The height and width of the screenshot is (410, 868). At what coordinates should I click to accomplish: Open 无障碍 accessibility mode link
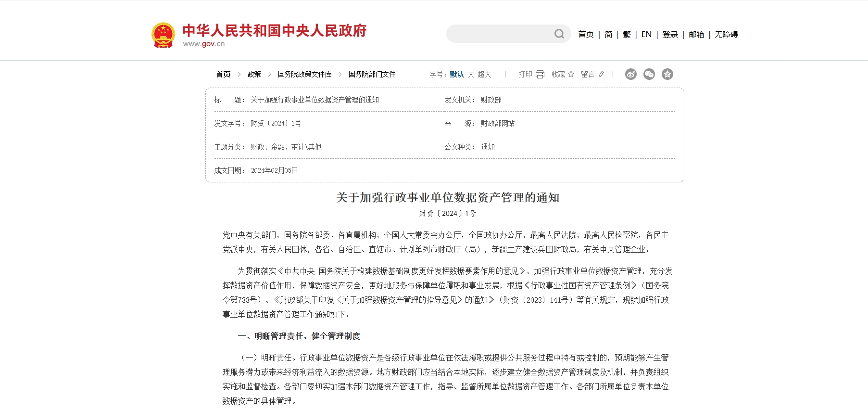coord(726,34)
